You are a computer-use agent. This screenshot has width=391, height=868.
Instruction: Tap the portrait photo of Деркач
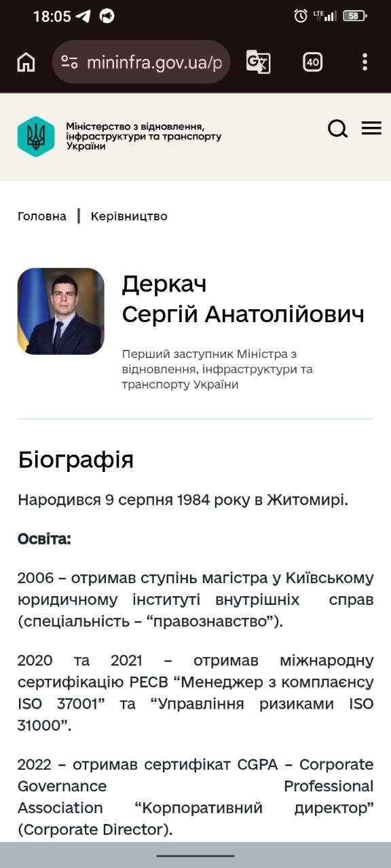coord(61,311)
